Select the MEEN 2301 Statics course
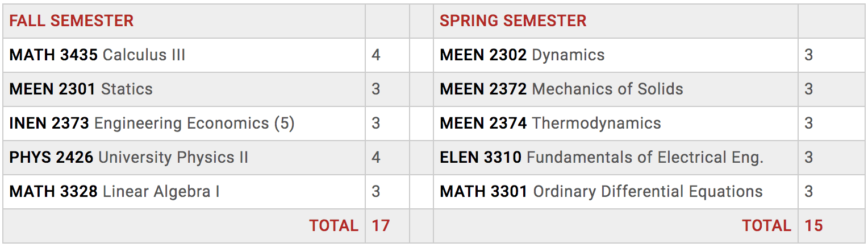Viewport: 868px width, 247px height. [81, 89]
